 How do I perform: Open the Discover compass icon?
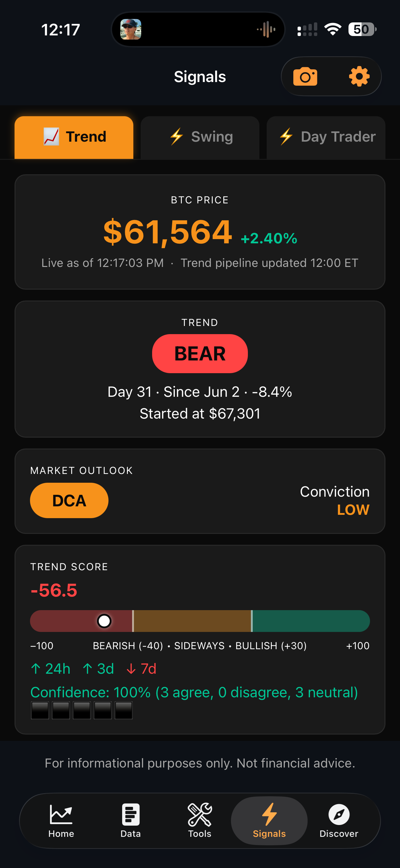[x=338, y=814]
